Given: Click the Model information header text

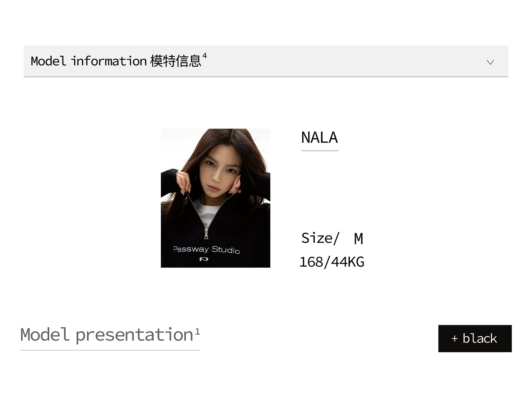Looking at the screenshot, I should pyautogui.click(x=89, y=61).
